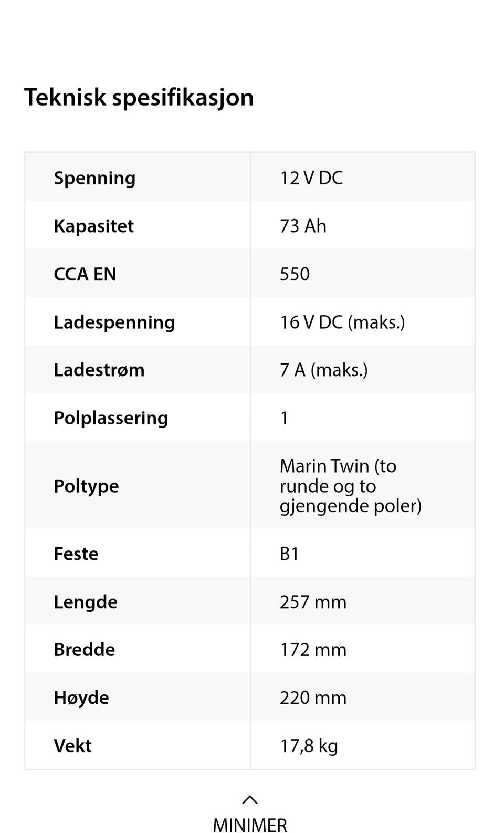The height and width of the screenshot is (833, 504).
Task: Click the Ladestrøm row label
Action: [x=99, y=370]
